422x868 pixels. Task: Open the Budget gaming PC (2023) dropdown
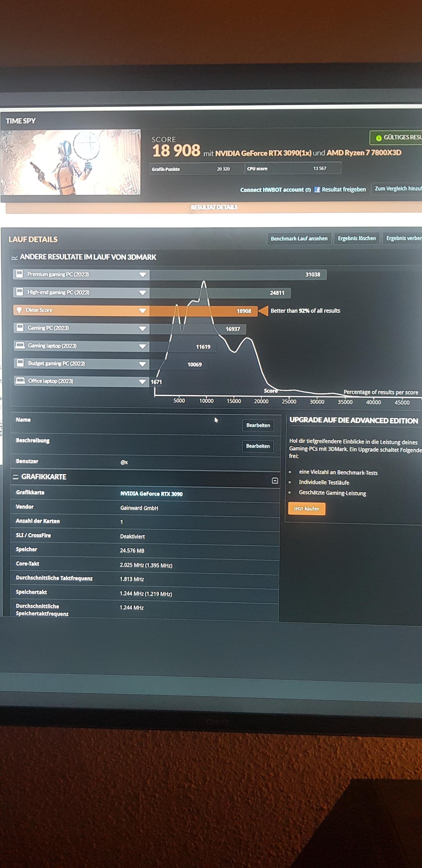click(143, 364)
